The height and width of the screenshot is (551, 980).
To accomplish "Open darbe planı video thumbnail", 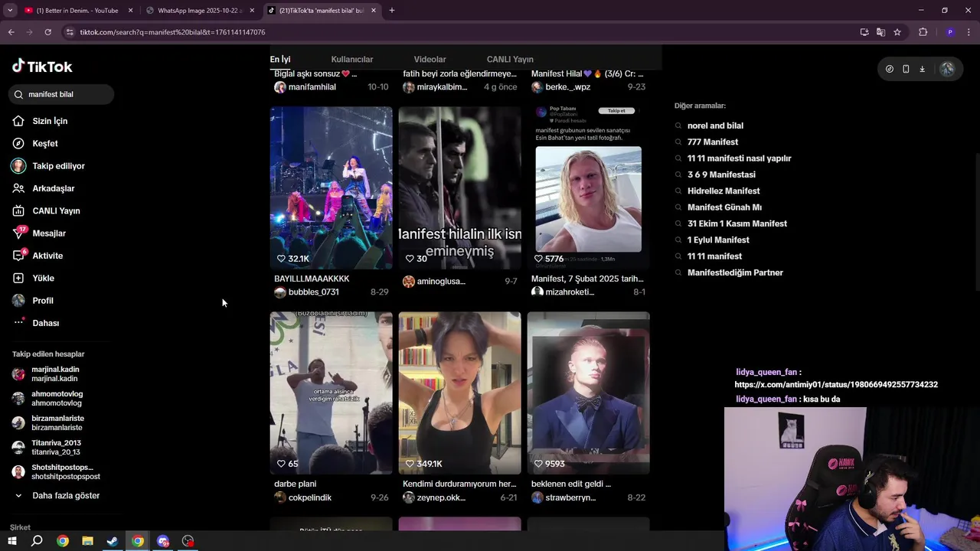I will [x=331, y=393].
